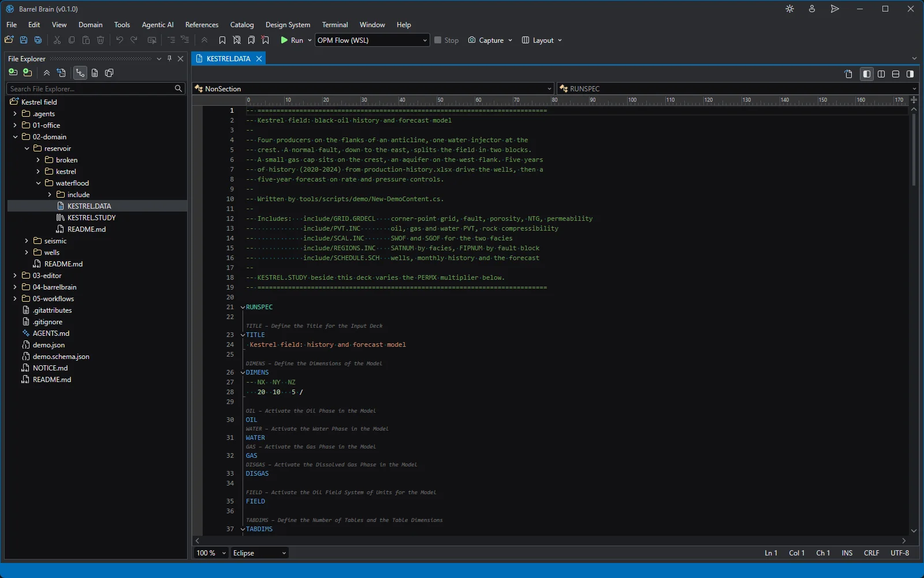The width and height of the screenshot is (924, 578).
Task: Collapse all folders in File Explorer
Action: point(47,73)
